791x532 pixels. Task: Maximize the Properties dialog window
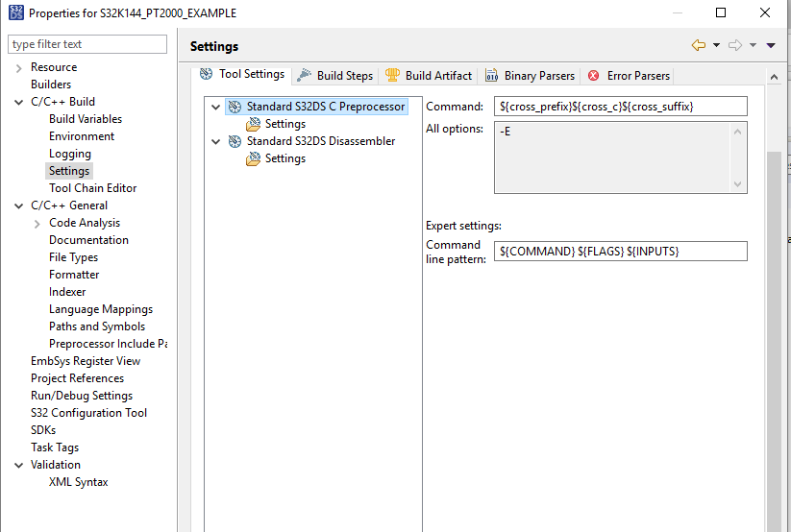click(x=721, y=12)
